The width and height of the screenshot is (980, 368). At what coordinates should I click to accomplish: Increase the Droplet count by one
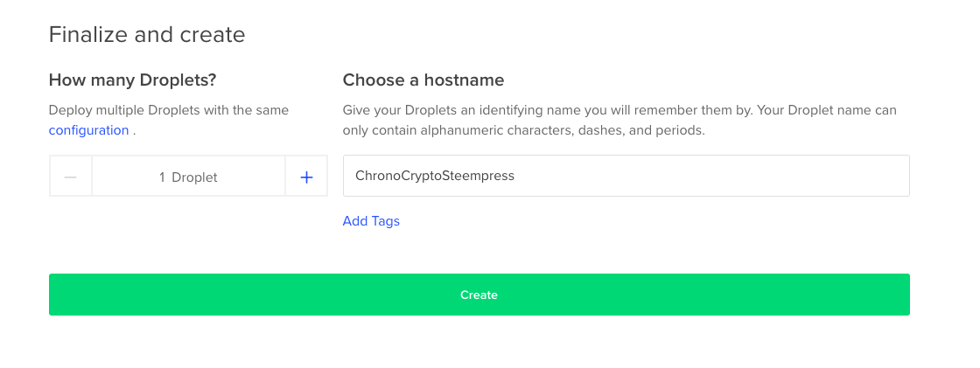pos(306,177)
